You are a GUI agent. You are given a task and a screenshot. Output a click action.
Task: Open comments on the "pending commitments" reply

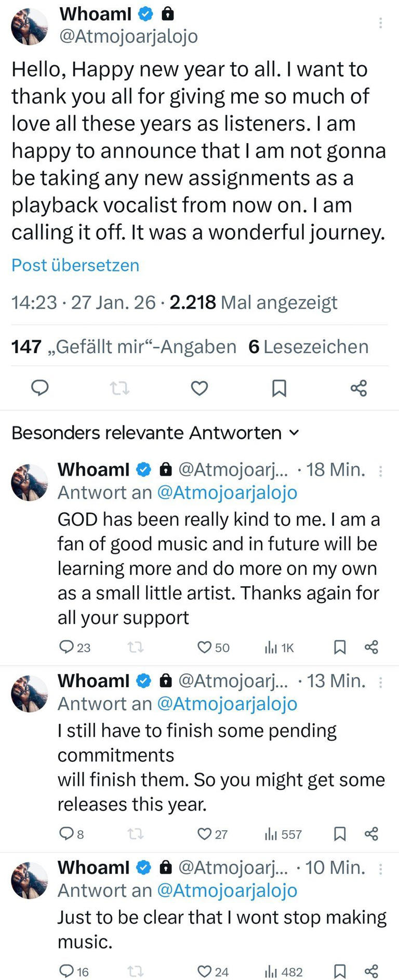[66, 834]
